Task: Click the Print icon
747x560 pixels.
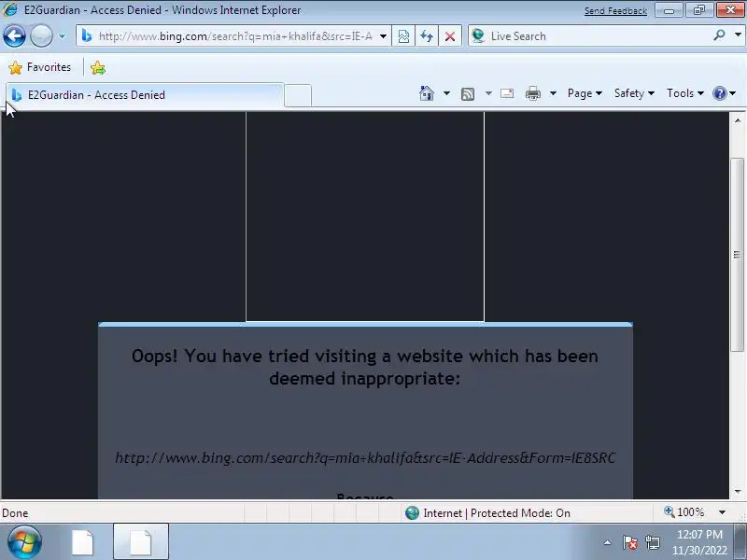Action: (532, 94)
